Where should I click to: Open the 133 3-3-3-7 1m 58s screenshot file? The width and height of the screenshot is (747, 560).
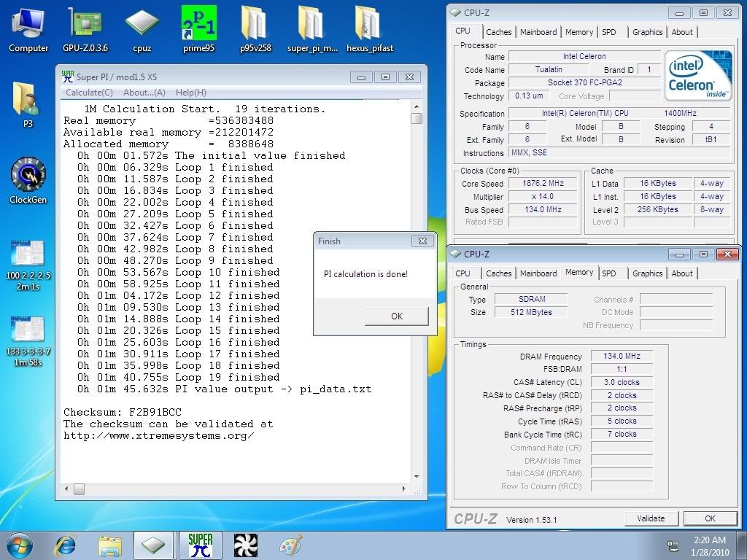(28, 342)
